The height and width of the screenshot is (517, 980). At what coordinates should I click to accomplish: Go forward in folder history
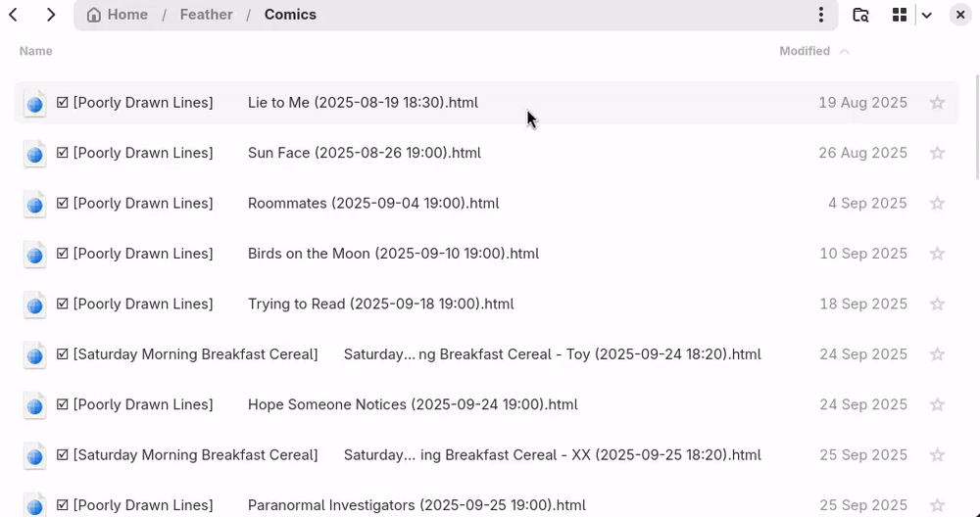coord(51,15)
